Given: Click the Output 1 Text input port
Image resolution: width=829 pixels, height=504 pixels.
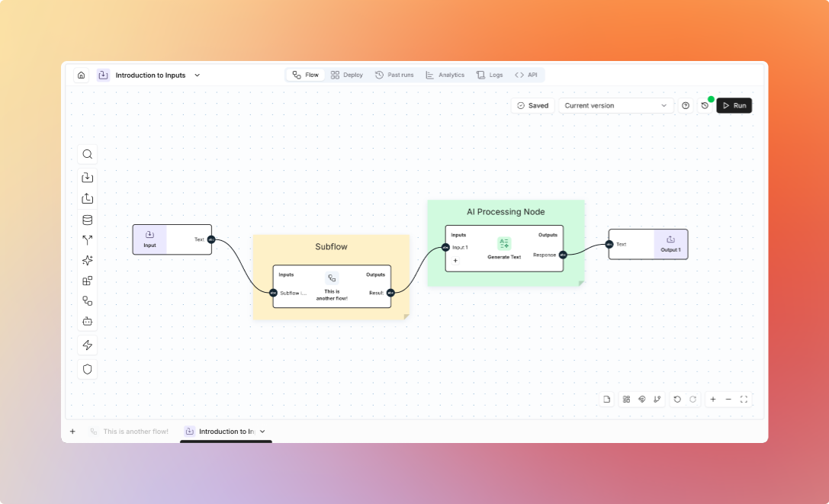Looking at the screenshot, I should [x=609, y=244].
